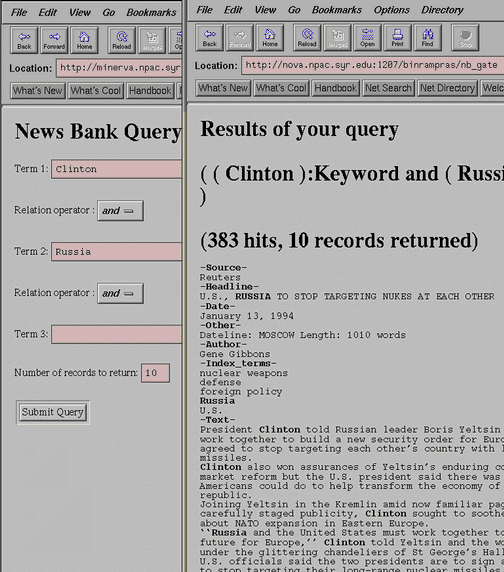
Task: Click Forward icon in the Results window
Action: tap(240, 37)
